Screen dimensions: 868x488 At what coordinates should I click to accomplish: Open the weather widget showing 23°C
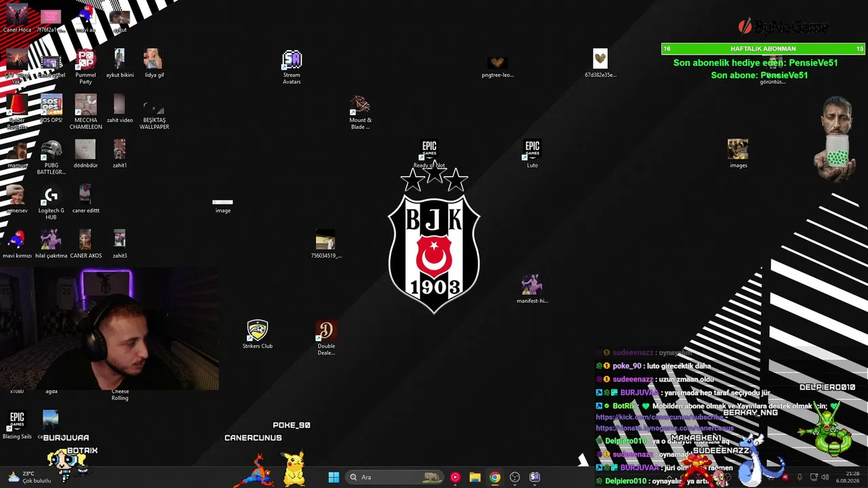28,477
